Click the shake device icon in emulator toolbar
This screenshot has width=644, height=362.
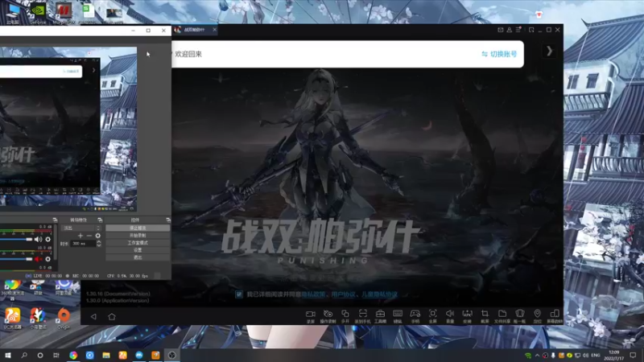(x=519, y=314)
